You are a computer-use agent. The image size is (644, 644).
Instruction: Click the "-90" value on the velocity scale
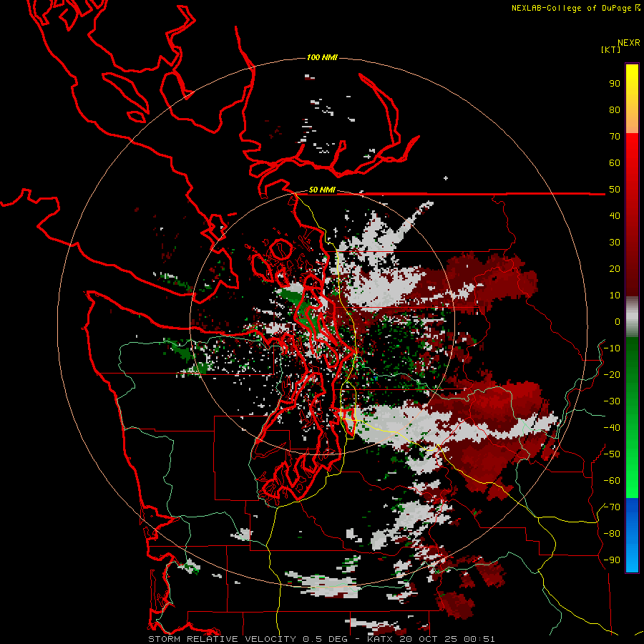click(x=612, y=560)
